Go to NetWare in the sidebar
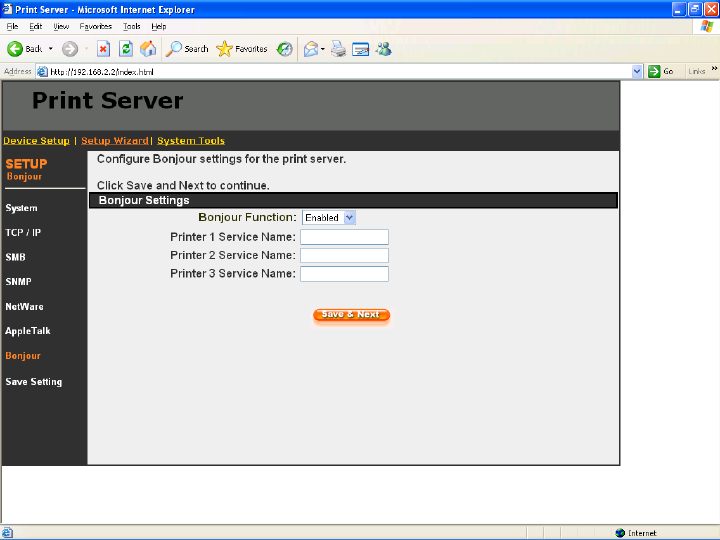The height and width of the screenshot is (540, 720). pos(24,306)
